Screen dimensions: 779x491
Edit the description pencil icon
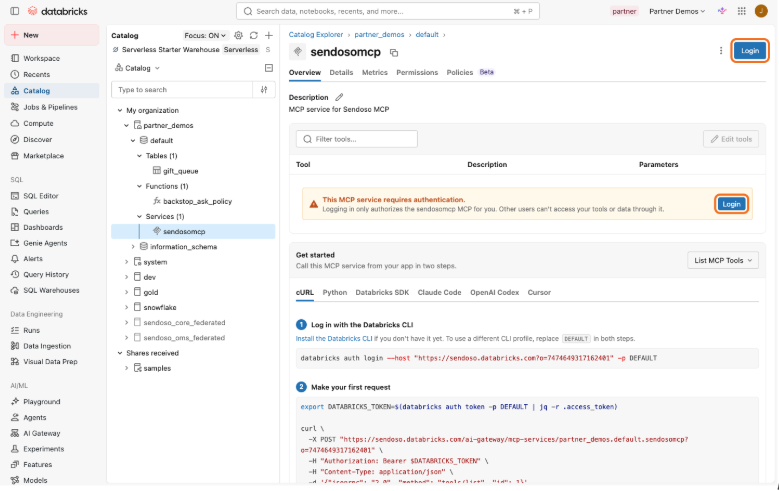(339, 97)
